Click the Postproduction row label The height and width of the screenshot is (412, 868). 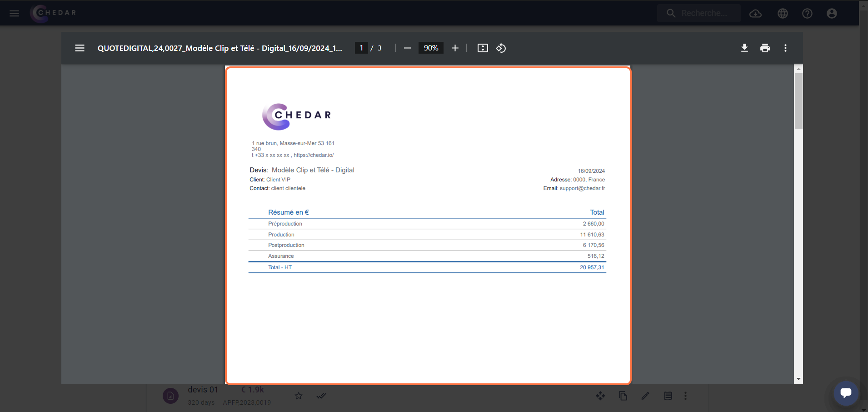[286, 245]
